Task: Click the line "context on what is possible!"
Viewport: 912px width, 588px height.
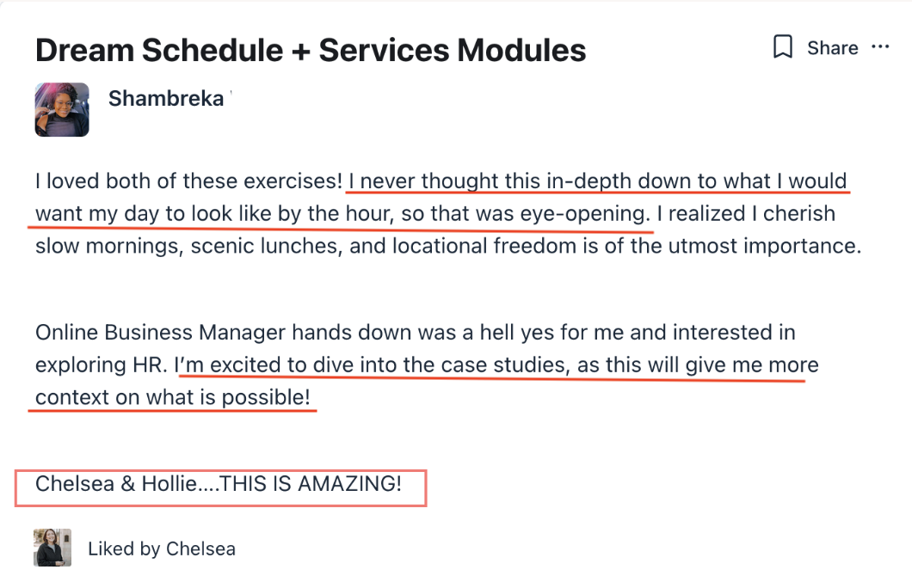Action: pos(172,397)
